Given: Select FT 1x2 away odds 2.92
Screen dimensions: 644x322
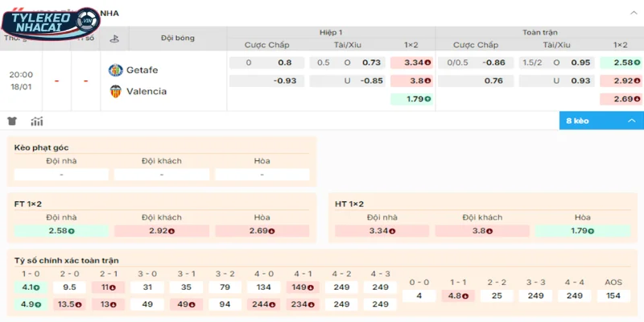Looking at the screenshot, I should 162,230.
